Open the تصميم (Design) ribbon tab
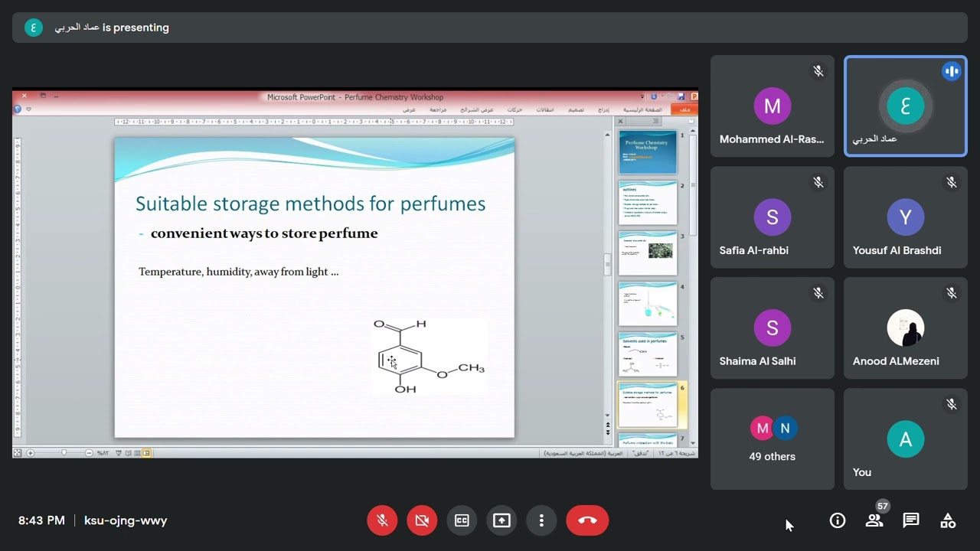 pyautogui.click(x=576, y=110)
